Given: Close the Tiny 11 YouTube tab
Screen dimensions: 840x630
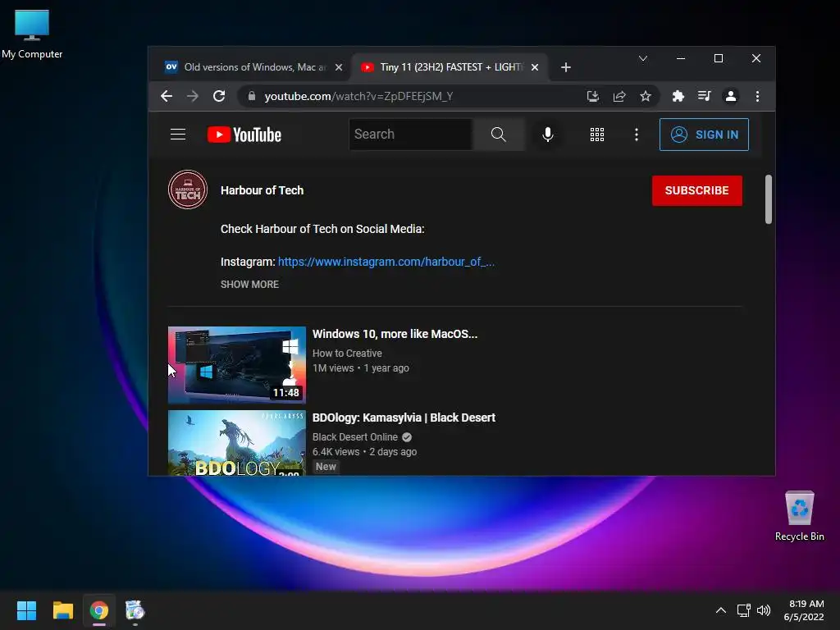Looking at the screenshot, I should point(535,67).
